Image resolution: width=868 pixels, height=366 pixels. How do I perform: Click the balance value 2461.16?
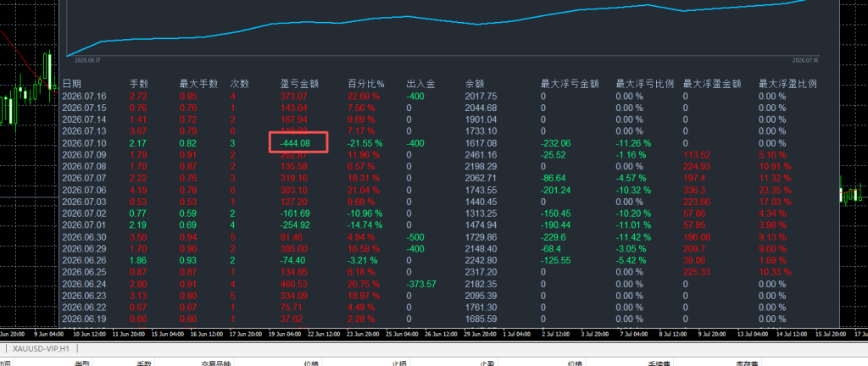tap(481, 155)
